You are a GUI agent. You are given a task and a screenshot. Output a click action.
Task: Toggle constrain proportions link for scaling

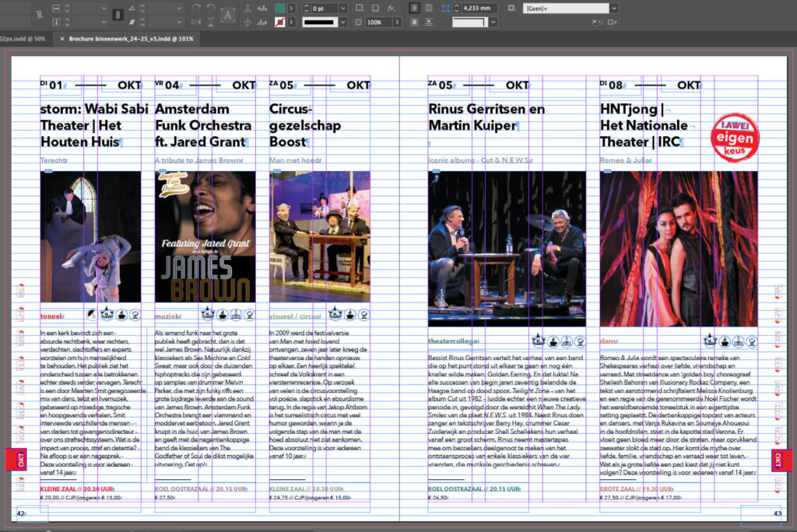click(116, 16)
